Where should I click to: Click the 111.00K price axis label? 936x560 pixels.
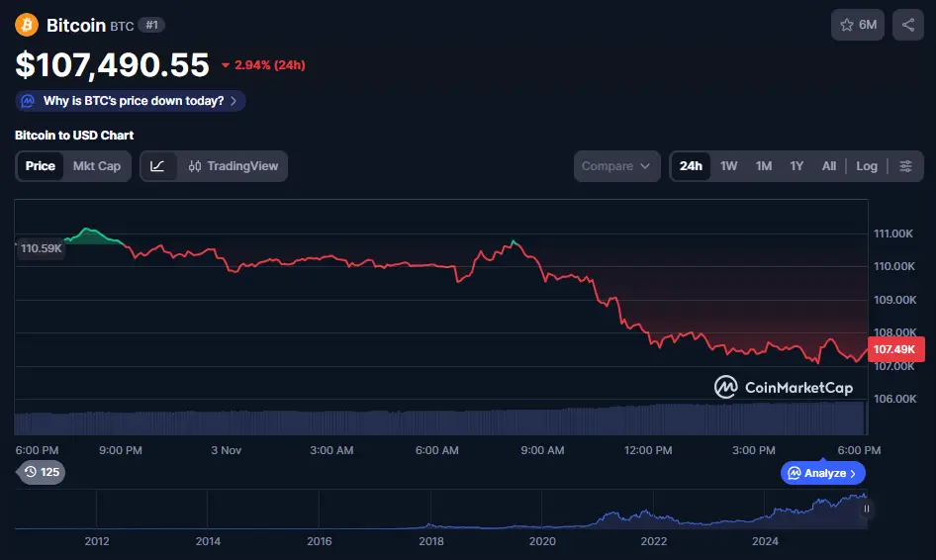pos(893,233)
